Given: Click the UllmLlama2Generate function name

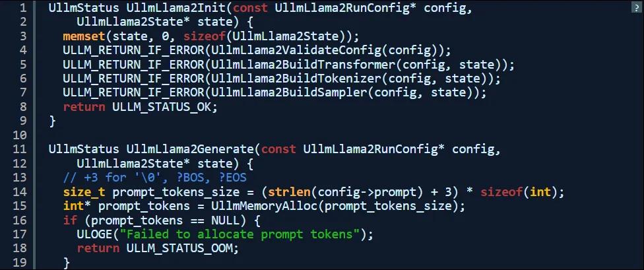Looking at the screenshot, I should 190,149.
